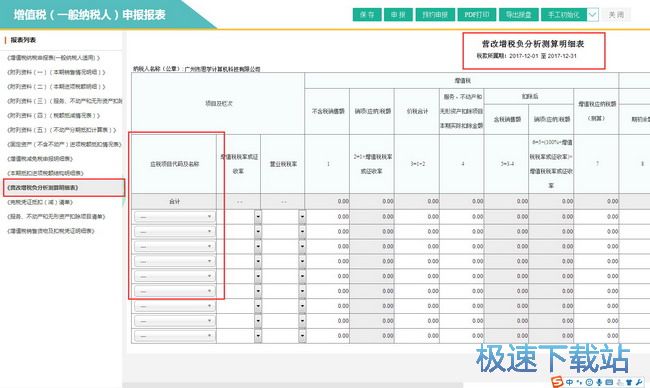
Task: Open 本期抵扣进项税额结构明细表 in the sidebar
Action: tap(45, 173)
